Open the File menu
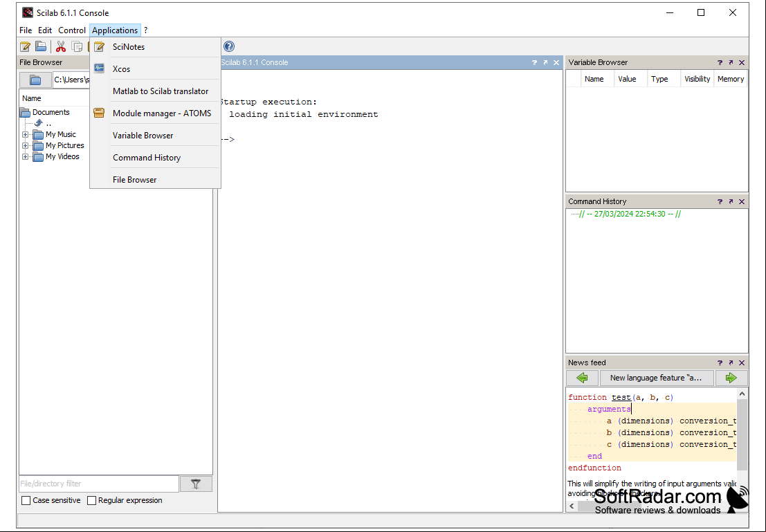Viewport: 766px width, 532px height. [26, 30]
